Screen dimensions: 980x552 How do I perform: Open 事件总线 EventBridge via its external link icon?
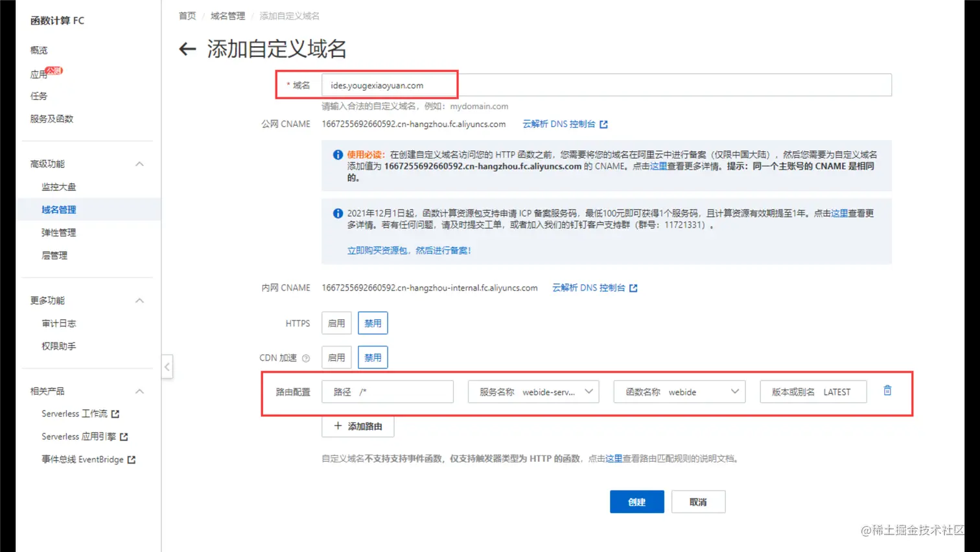(x=132, y=459)
